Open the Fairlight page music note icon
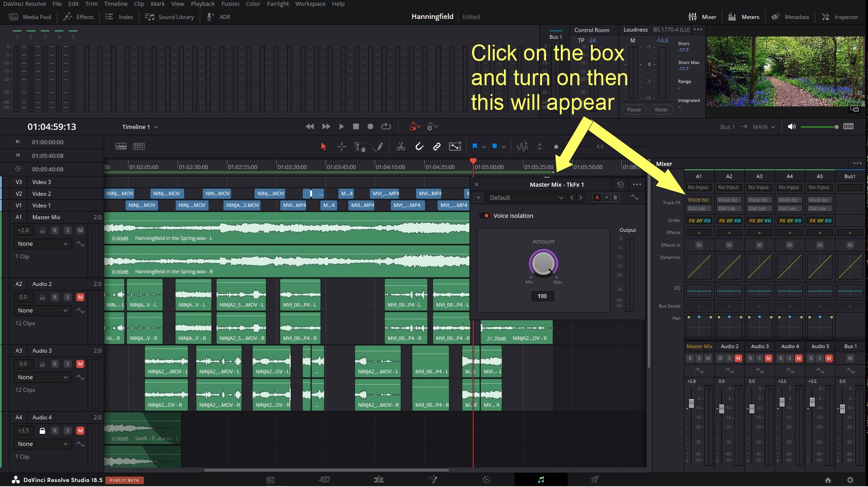 541,480
